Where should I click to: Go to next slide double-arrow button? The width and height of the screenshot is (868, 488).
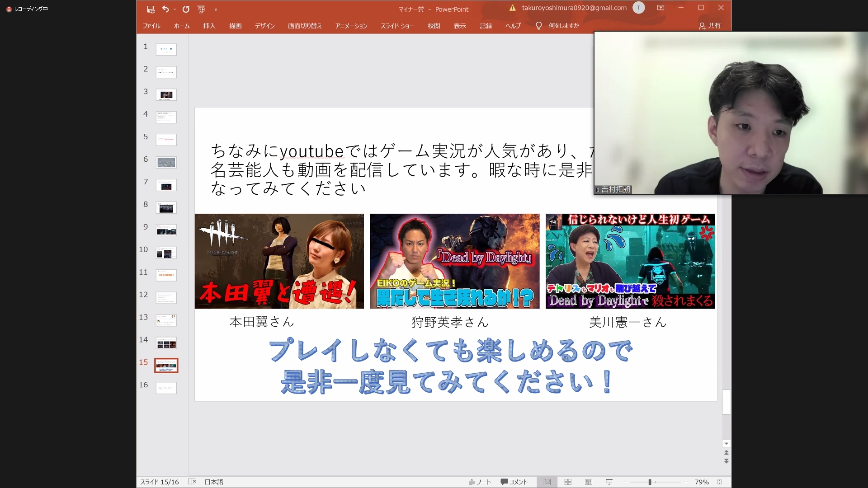click(726, 461)
